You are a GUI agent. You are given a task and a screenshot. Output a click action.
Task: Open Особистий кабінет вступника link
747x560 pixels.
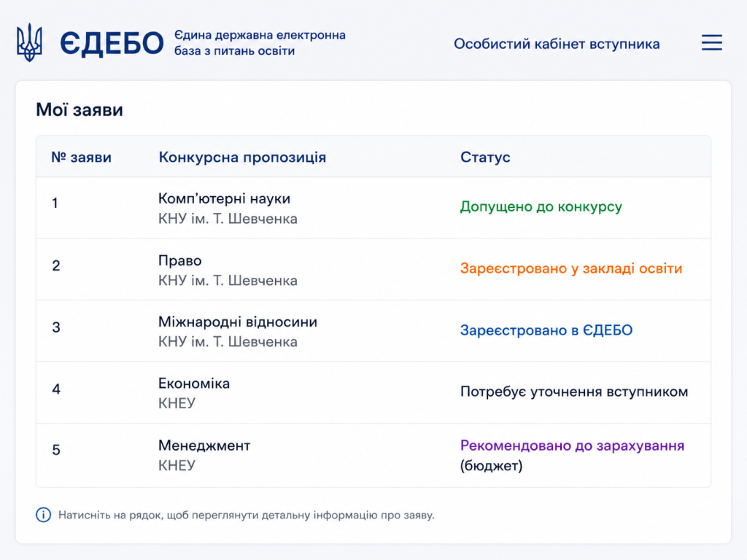(x=557, y=44)
